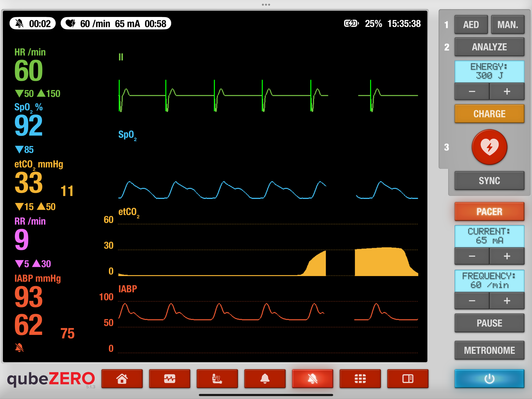Toggle the SYNC button

coord(489,181)
